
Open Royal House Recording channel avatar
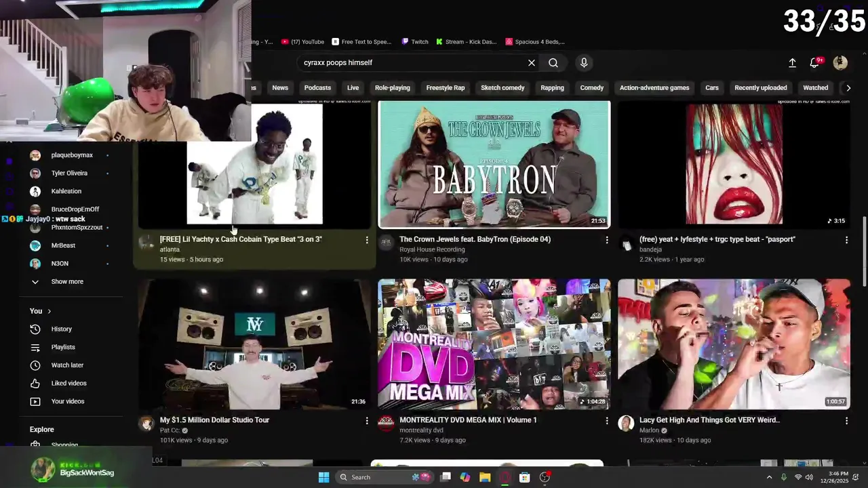coord(386,243)
